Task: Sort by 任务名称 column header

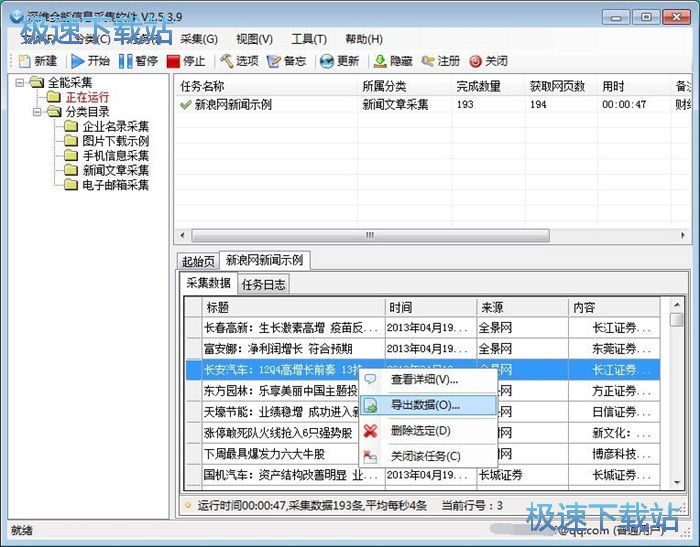Action: tap(266, 86)
